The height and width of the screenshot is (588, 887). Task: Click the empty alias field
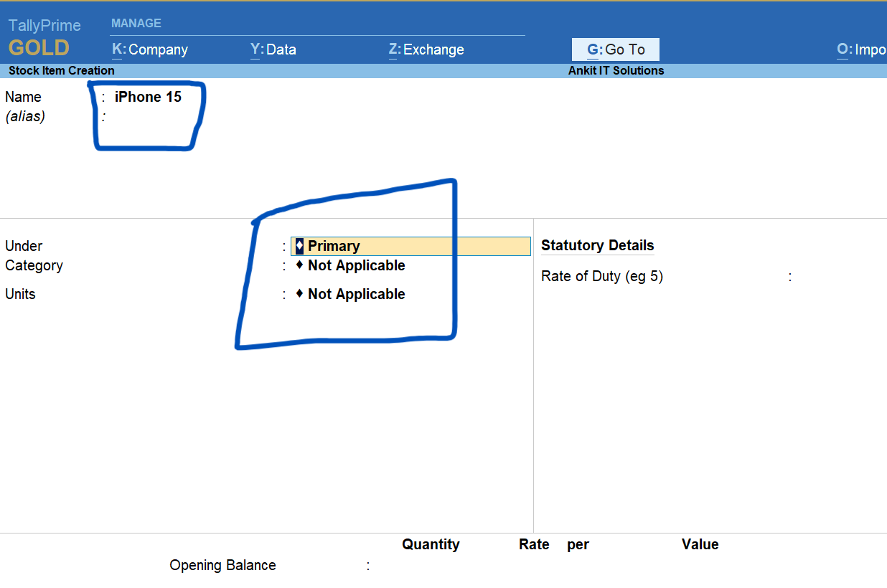pyautogui.click(x=148, y=116)
